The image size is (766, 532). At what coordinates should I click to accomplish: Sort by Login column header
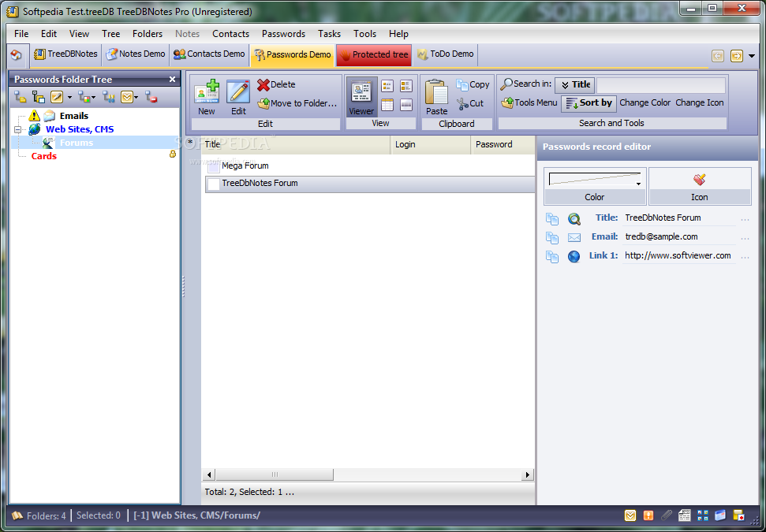pos(431,144)
